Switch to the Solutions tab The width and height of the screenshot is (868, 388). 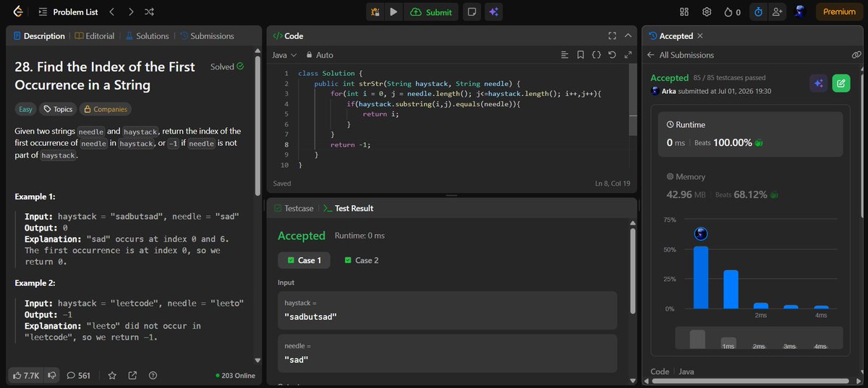pos(147,35)
